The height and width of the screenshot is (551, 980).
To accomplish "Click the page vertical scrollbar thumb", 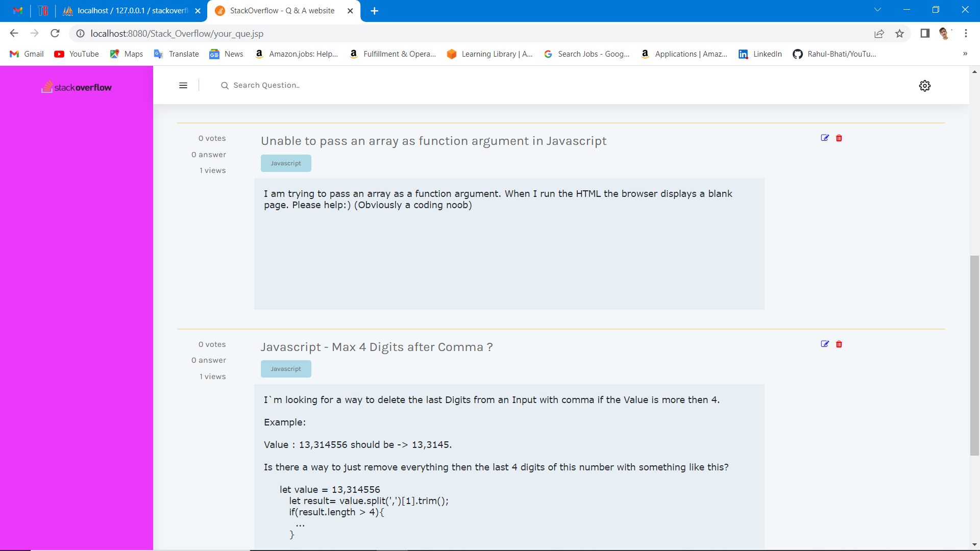I will pyautogui.click(x=974, y=355).
